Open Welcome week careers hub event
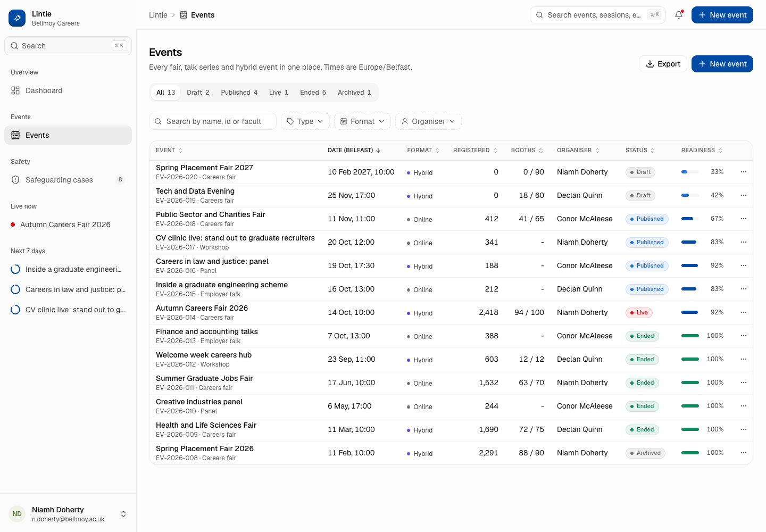 pos(204,355)
